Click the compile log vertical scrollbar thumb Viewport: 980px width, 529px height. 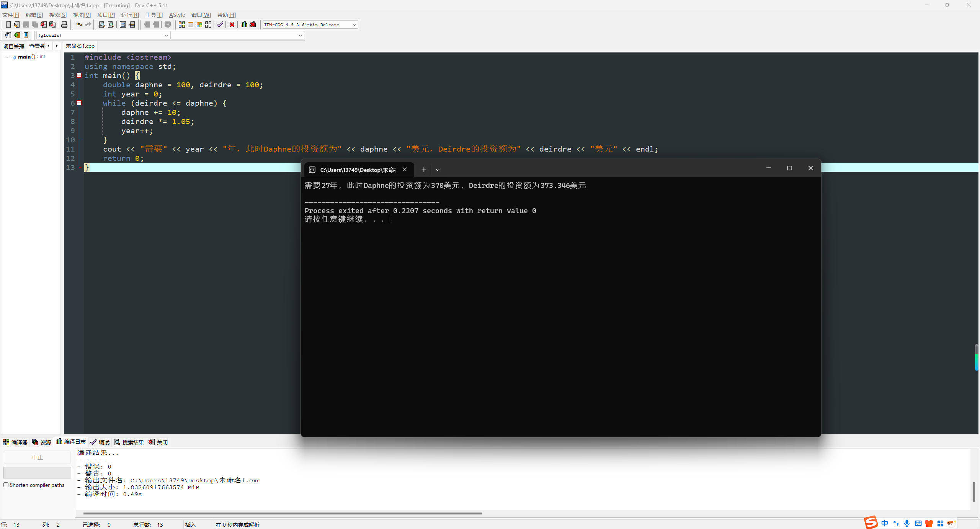[974, 491]
